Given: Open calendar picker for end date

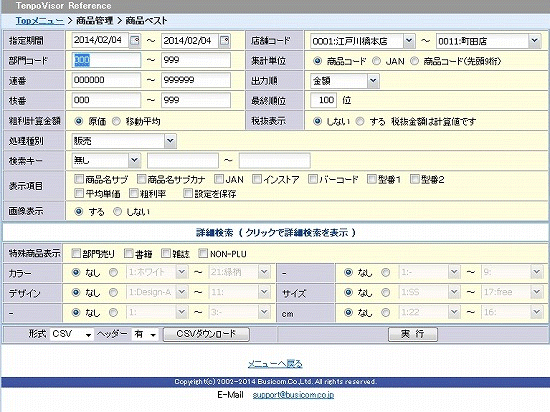Looking at the screenshot, I should [x=224, y=41].
